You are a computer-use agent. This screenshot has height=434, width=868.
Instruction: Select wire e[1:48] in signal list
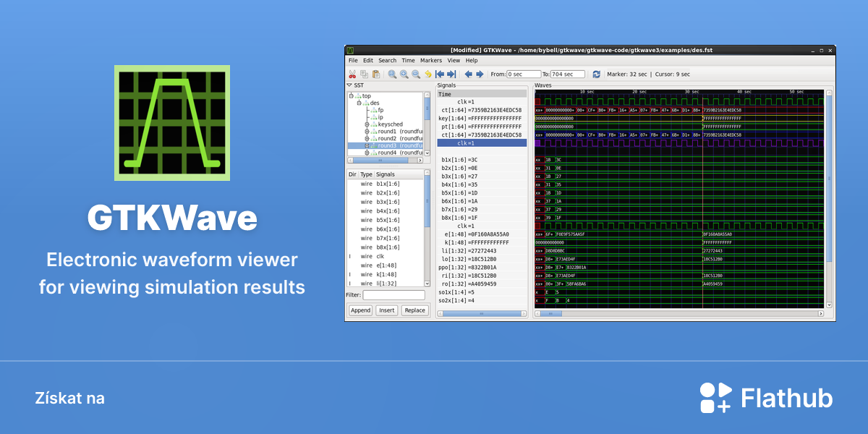[x=386, y=265]
